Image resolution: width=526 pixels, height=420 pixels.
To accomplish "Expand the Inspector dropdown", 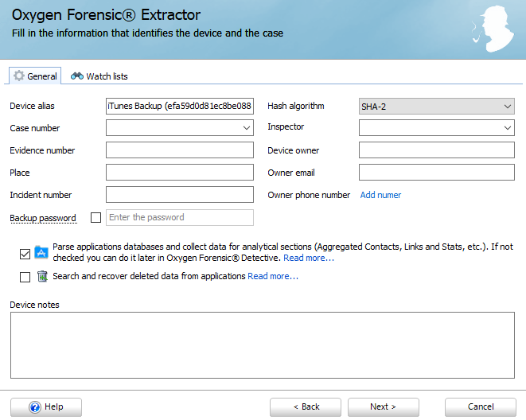I will pyautogui.click(x=436, y=128).
